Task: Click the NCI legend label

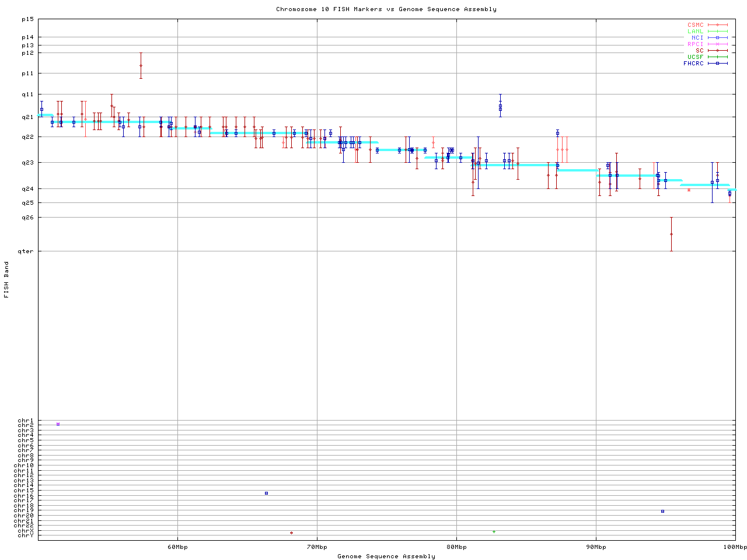Action: pyautogui.click(x=697, y=38)
